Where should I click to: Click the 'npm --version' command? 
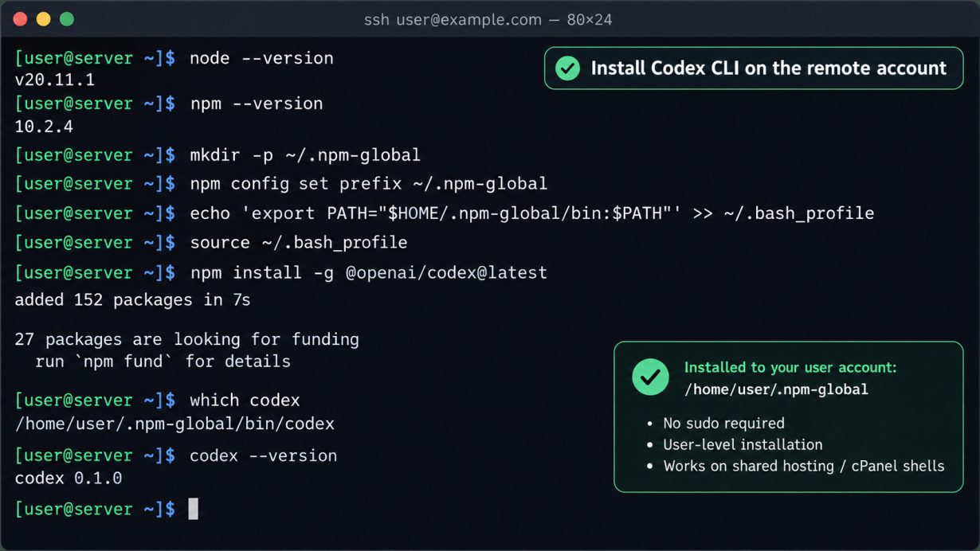click(x=257, y=104)
